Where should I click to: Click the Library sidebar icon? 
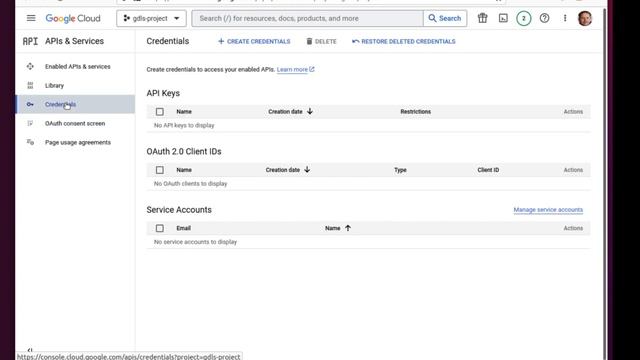[x=30, y=85]
